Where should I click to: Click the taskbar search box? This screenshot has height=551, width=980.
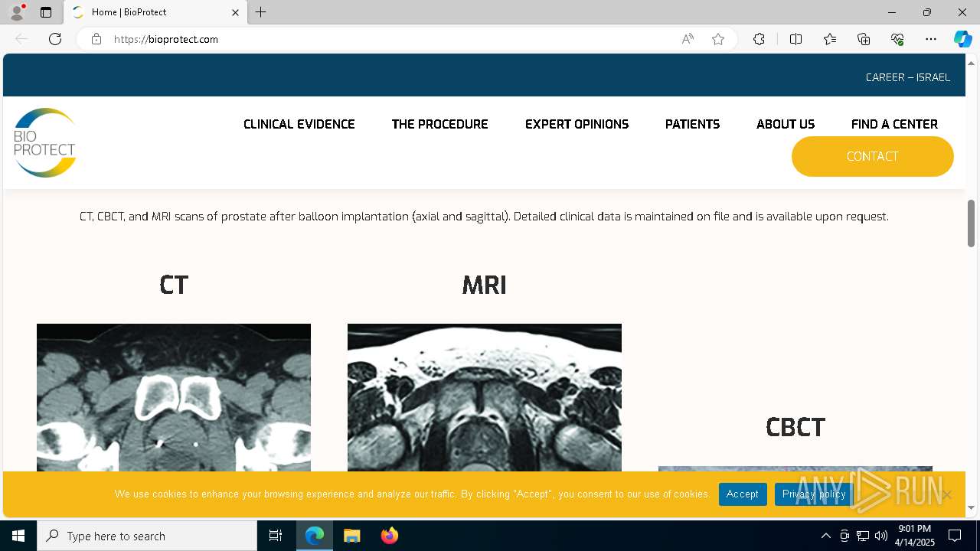pos(147,536)
